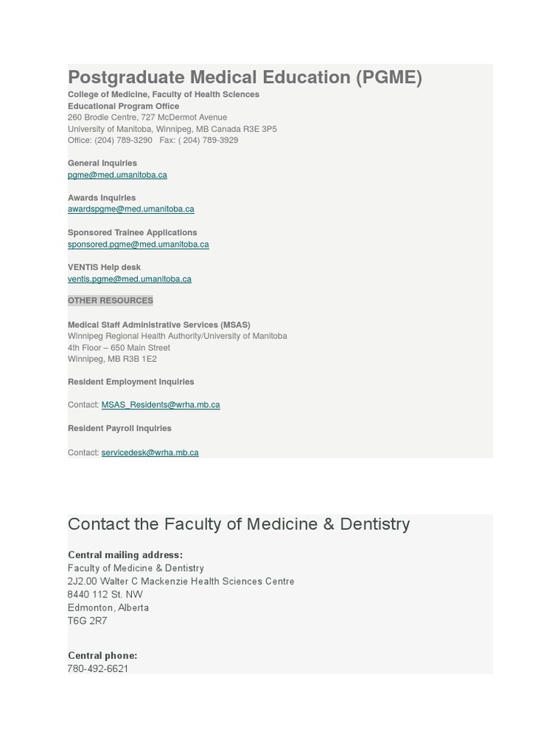Screen dimensions: 560x747
Task: Click the VENTIS Help desk label
Action: [x=104, y=267]
